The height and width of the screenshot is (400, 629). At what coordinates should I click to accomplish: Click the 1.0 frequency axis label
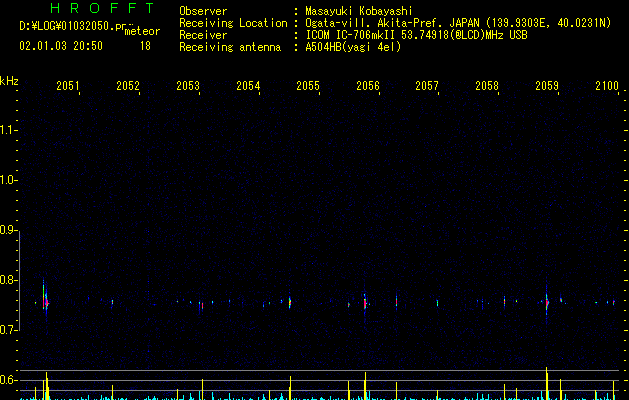click(9, 179)
